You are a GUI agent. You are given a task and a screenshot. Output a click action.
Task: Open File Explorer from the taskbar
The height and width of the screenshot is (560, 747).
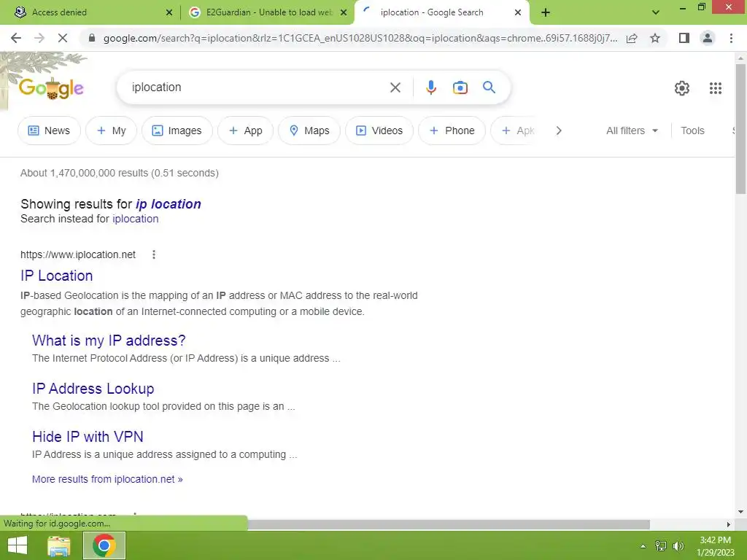tap(59, 545)
